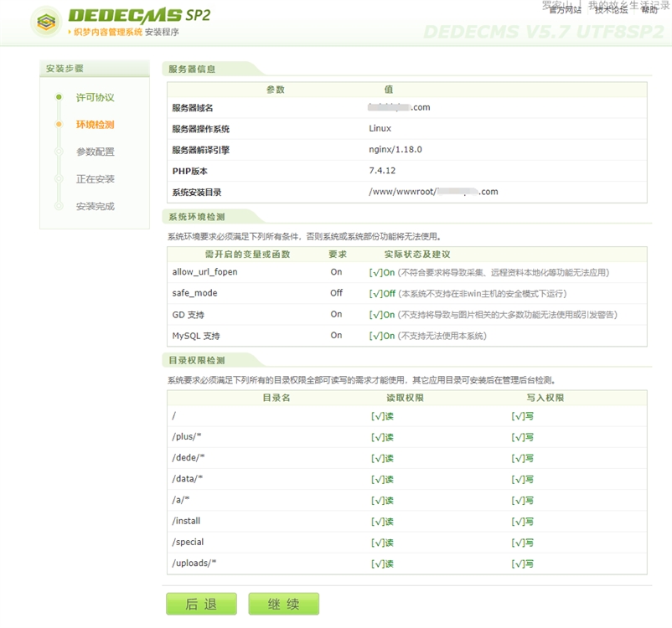672x628 pixels.
Task: Click read permission mark for /plus/*
Action: pyautogui.click(x=382, y=437)
